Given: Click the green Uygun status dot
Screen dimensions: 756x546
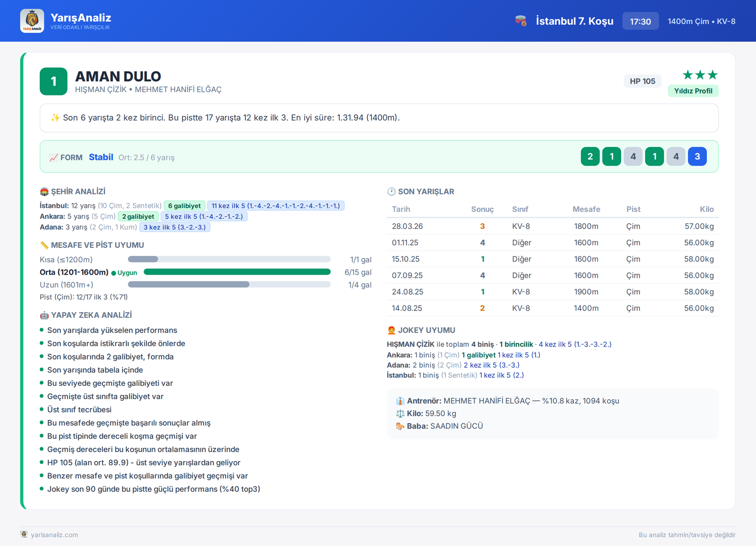Looking at the screenshot, I should [x=113, y=273].
